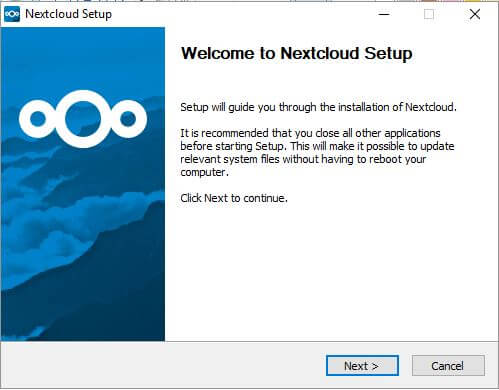The width and height of the screenshot is (499, 390).
Task: Click the "Click Next to continue." text
Action: [x=234, y=198]
